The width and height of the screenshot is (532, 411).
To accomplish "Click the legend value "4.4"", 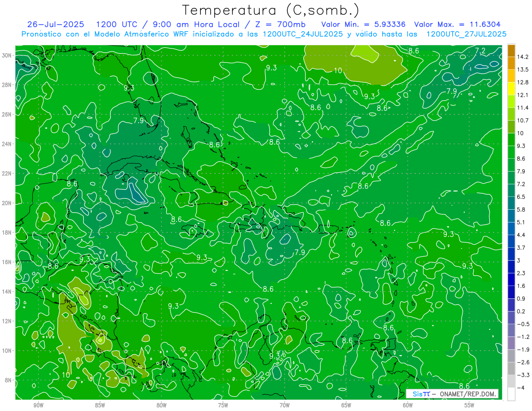I will 521,235.
